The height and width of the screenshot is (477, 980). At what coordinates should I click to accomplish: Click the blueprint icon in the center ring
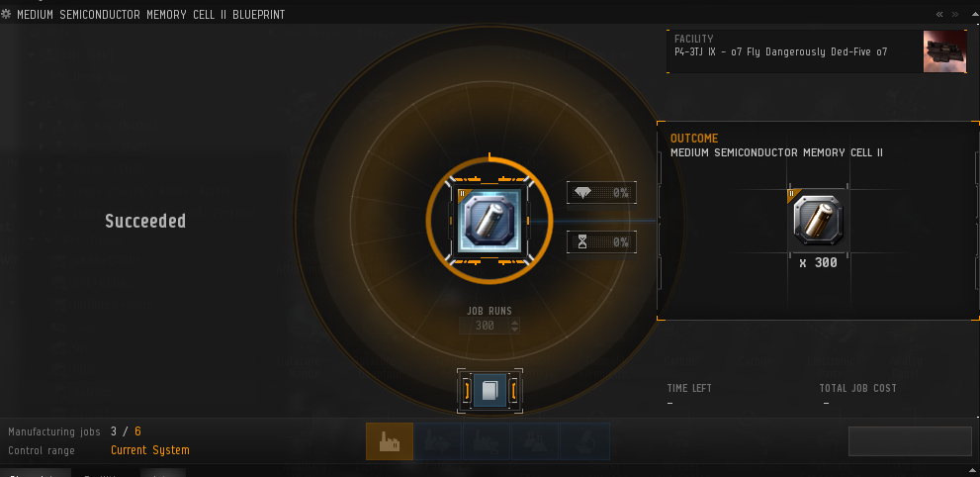coord(490,221)
